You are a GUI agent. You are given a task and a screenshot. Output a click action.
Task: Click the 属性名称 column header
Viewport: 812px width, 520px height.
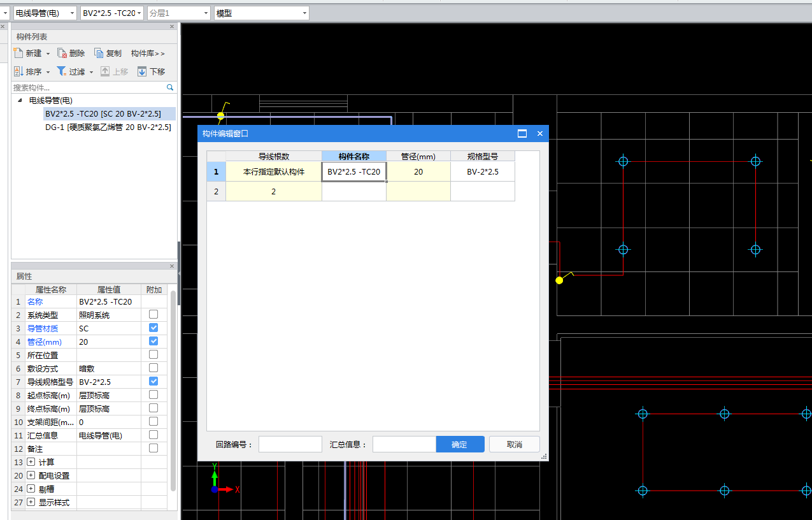[50, 289]
